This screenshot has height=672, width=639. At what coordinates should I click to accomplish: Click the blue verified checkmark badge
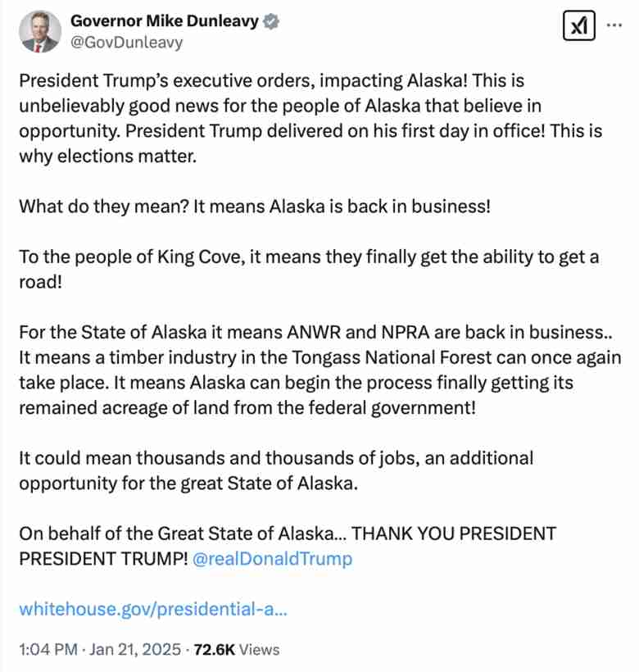click(x=271, y=21)
